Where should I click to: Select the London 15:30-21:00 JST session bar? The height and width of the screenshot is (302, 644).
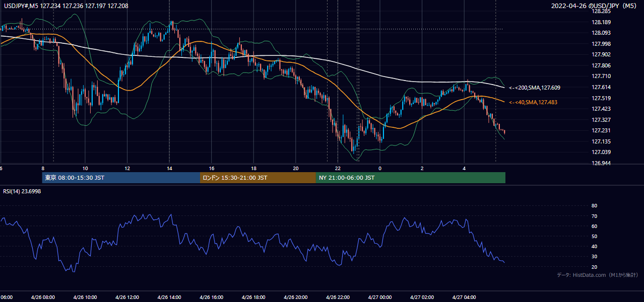click(258, 178)
